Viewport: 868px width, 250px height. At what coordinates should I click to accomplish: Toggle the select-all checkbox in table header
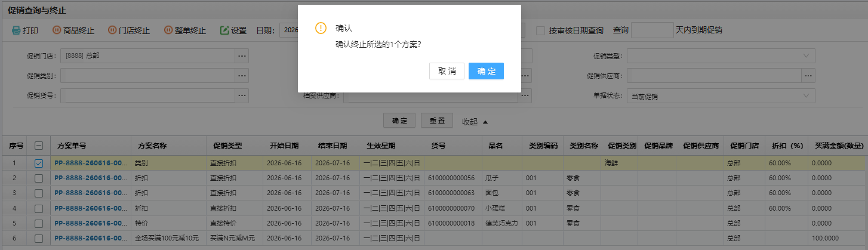(x=39, y=146)
